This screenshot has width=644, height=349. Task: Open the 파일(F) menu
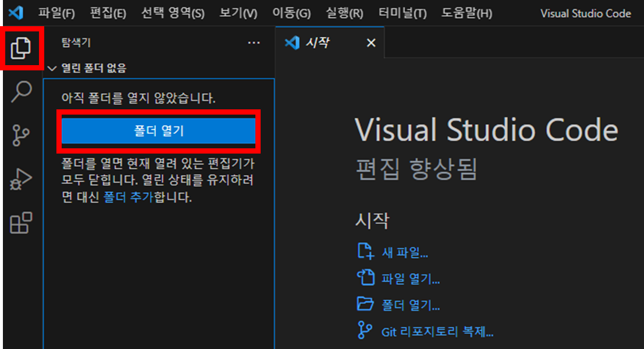[x=56, y=13]
